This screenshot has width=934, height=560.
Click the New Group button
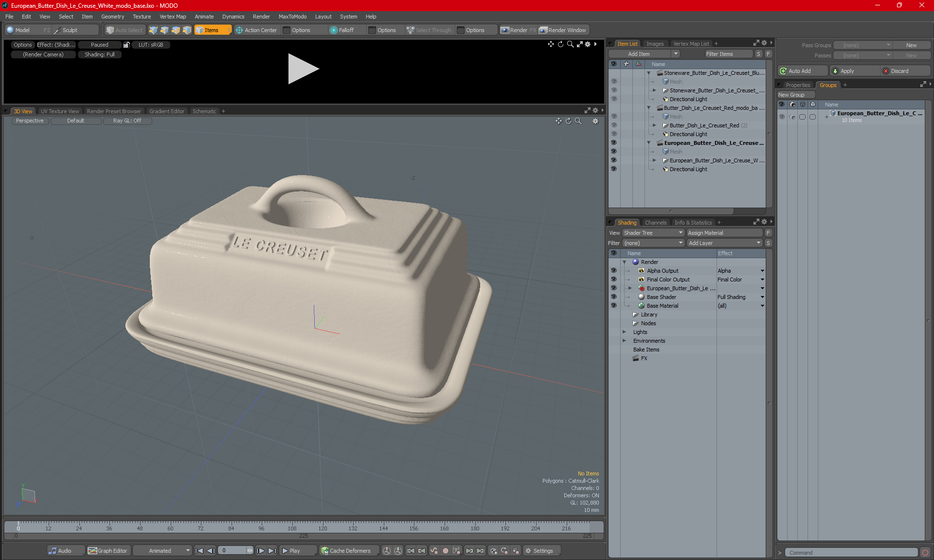795,95
